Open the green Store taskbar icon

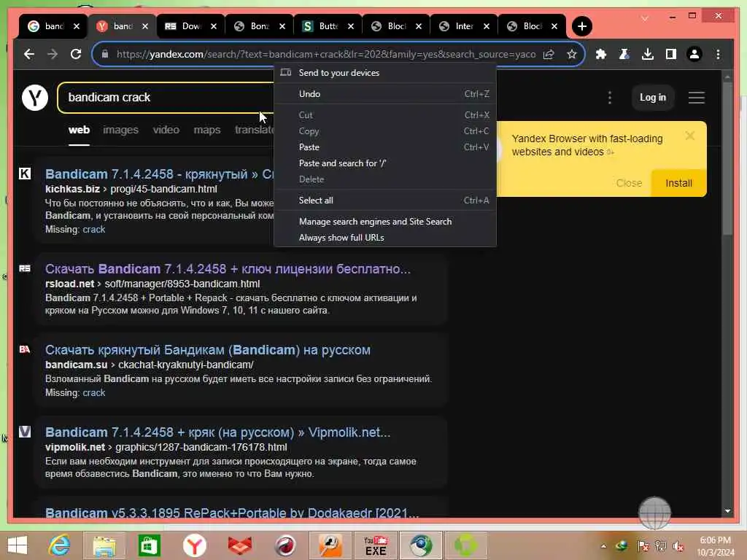(x=149, y=545)
